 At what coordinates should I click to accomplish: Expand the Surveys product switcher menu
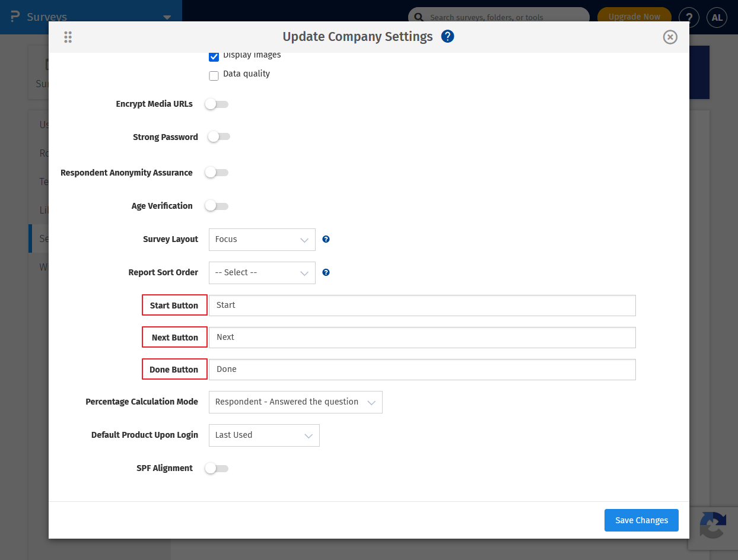pos(166,17)
